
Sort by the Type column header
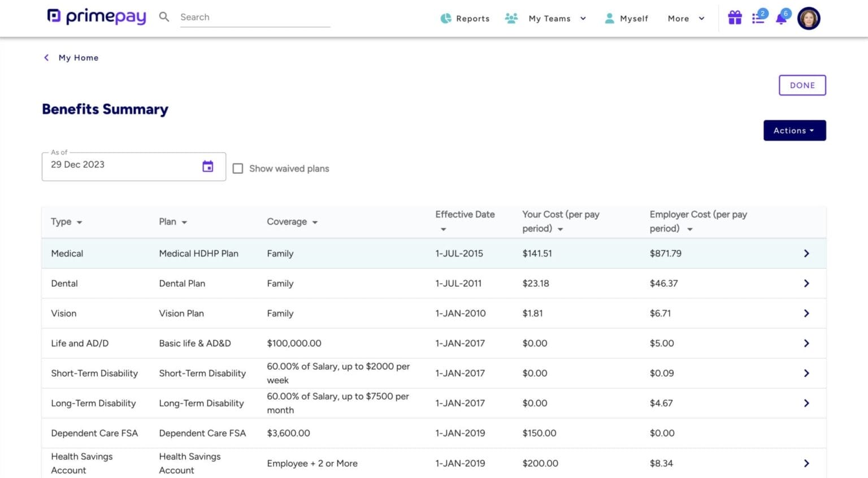(x=66, y=222)
